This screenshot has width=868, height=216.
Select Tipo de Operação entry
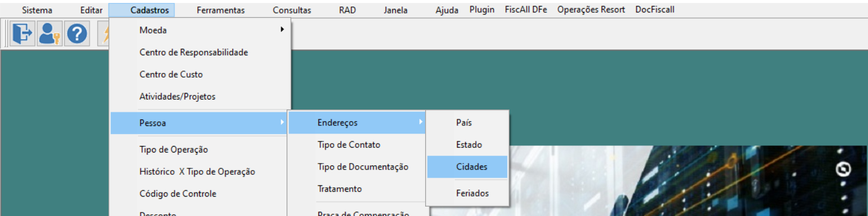(x=199, y=149)
